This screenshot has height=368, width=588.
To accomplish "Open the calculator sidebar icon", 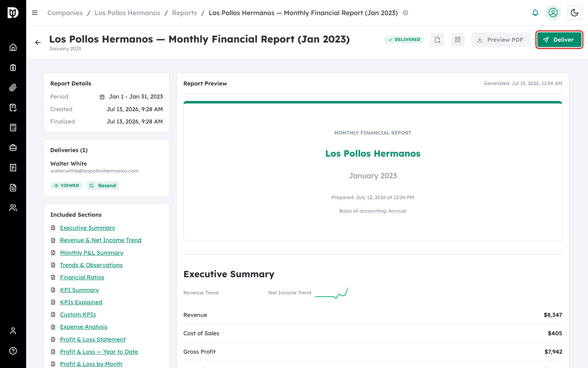I will (x=13, y=128).
